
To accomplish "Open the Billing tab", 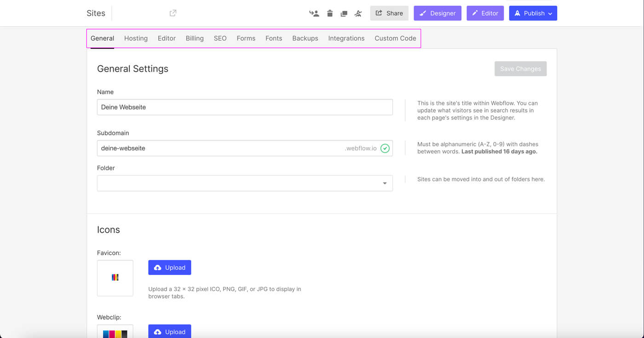I will [195, 38].
